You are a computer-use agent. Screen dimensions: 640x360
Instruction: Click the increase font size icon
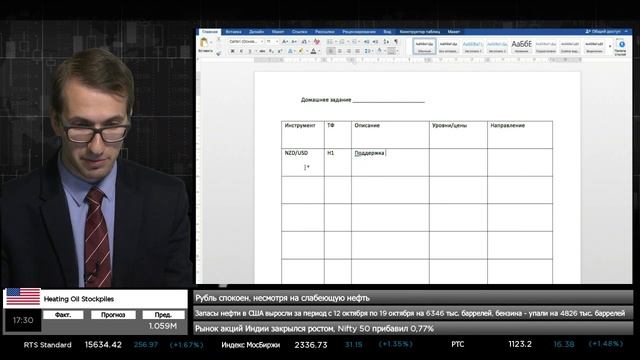pos(284,42)
